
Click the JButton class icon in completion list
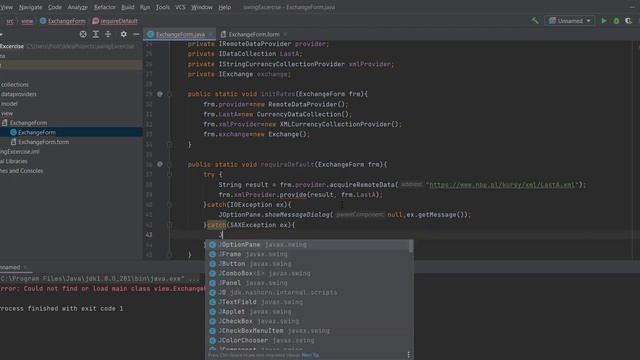point(212,264)
